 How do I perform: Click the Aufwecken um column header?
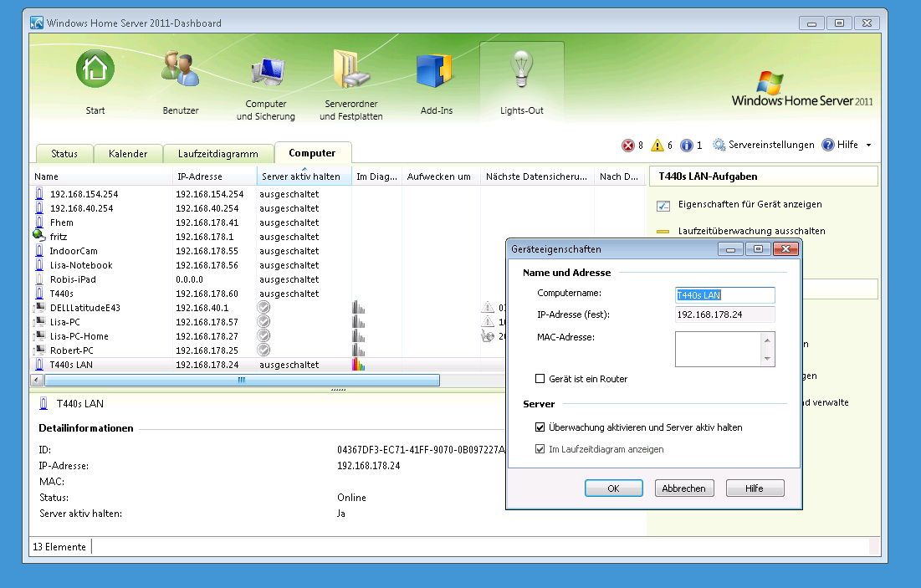click(x=441, y=176)
